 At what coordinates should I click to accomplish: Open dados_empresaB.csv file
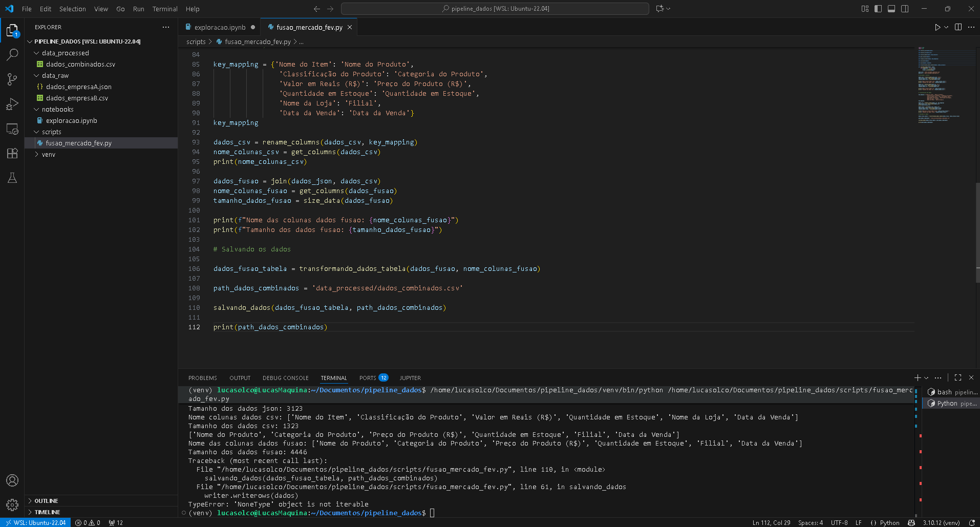click(101, 98)
